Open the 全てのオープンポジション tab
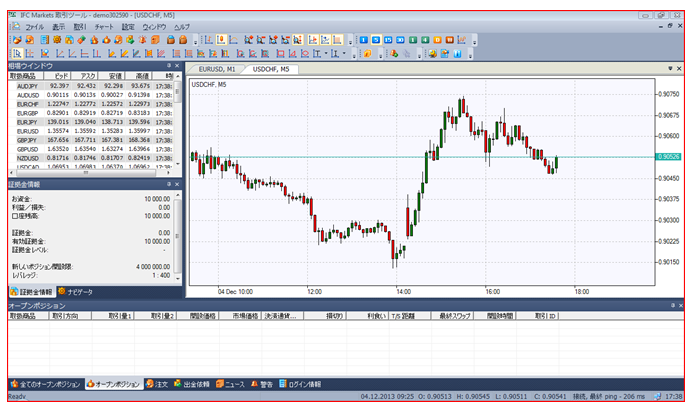This screenshot has height=413, width=693. [44, 384]
